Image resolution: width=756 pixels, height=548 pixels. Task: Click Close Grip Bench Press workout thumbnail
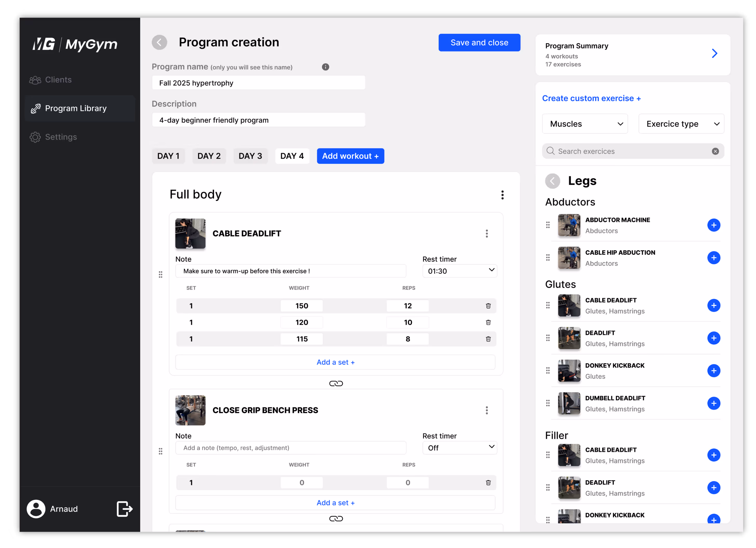(190, 411)
